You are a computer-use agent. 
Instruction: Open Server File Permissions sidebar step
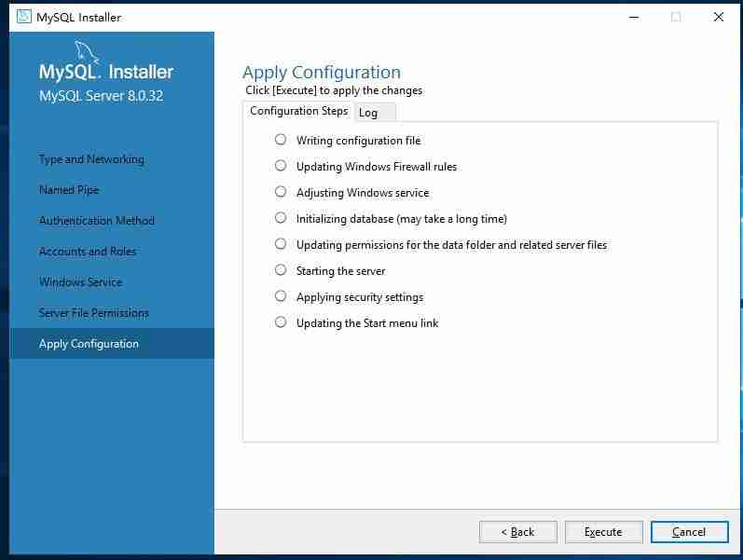point(94,313)
